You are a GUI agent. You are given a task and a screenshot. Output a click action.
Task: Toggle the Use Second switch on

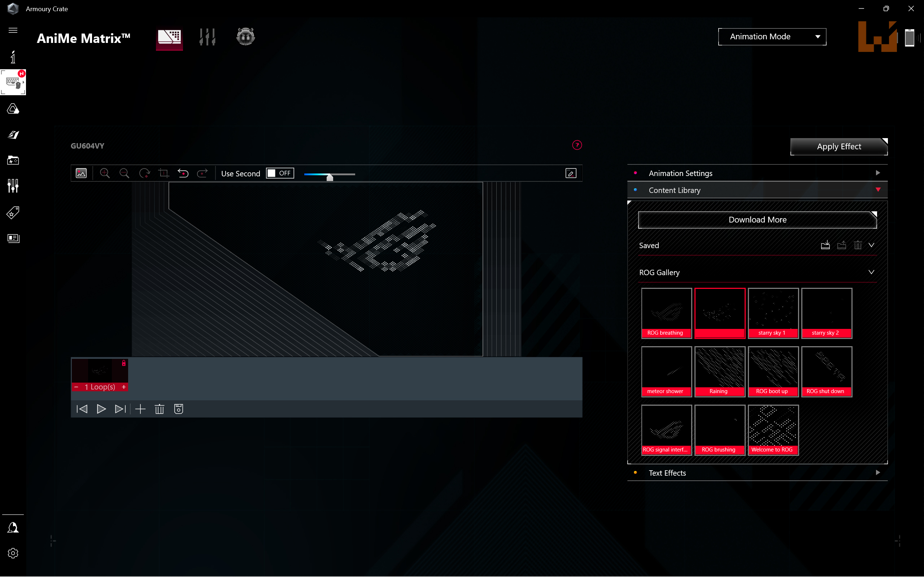point(280,173)
